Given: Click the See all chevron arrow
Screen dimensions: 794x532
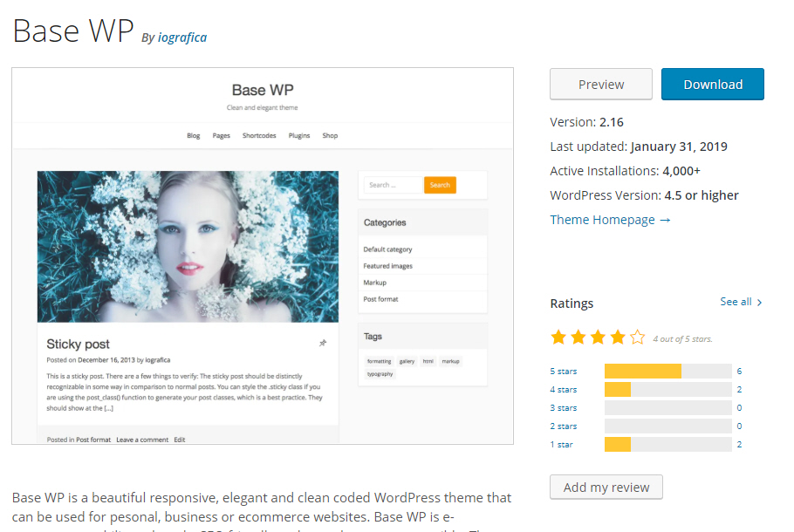Looking at the screenshot, I should tap(759, 302).
